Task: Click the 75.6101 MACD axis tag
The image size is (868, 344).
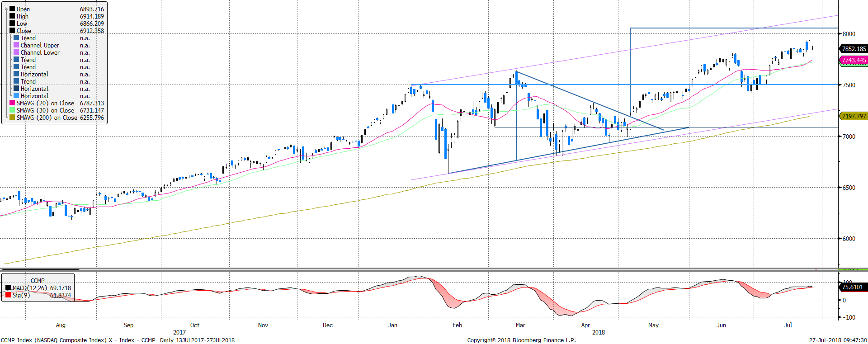Action: [852, 287]
